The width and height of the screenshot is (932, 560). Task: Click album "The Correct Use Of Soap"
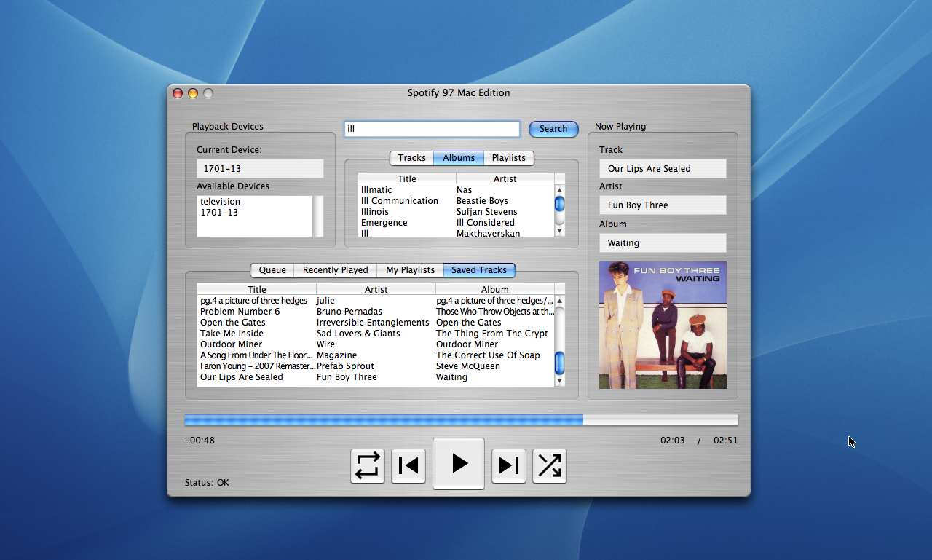tap(489, 355)
